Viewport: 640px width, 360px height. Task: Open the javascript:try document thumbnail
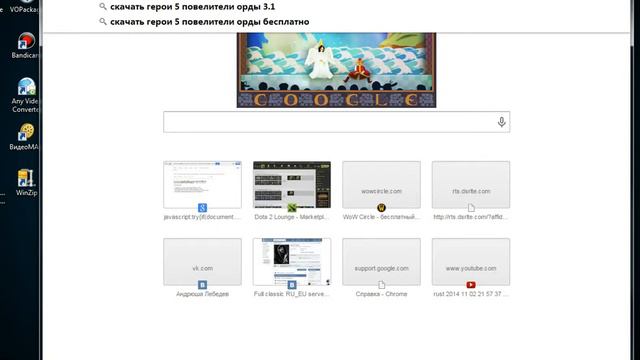[202, 184]
